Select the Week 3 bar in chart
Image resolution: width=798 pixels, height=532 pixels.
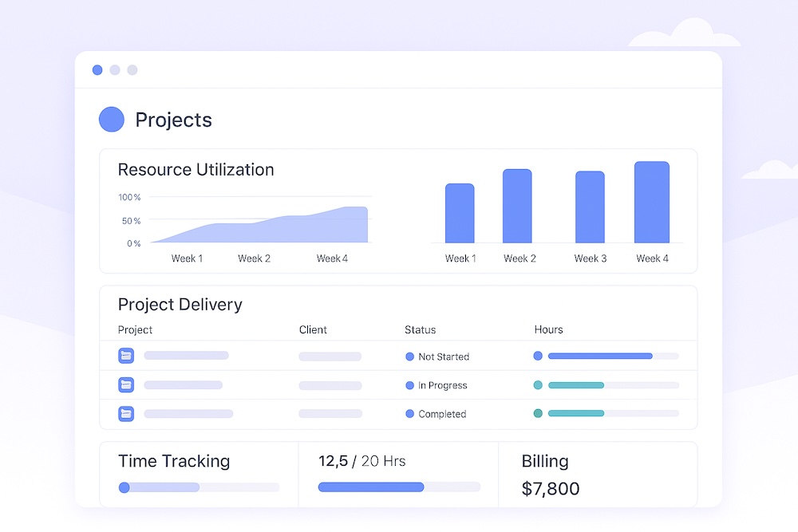click(590, 207)
